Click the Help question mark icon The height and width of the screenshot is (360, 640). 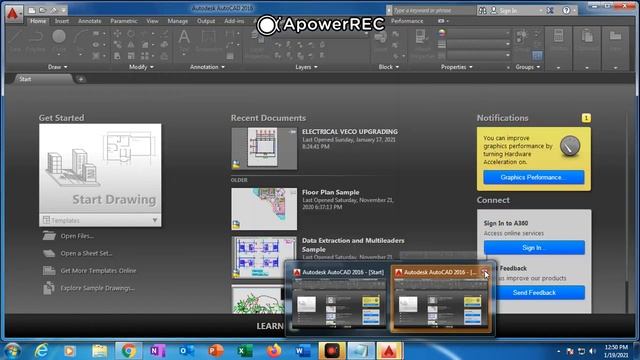tap(566, 10)
